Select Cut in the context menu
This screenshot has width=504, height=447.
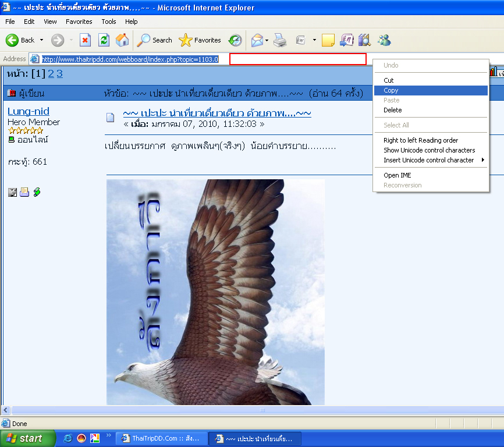tap(389, 80)
